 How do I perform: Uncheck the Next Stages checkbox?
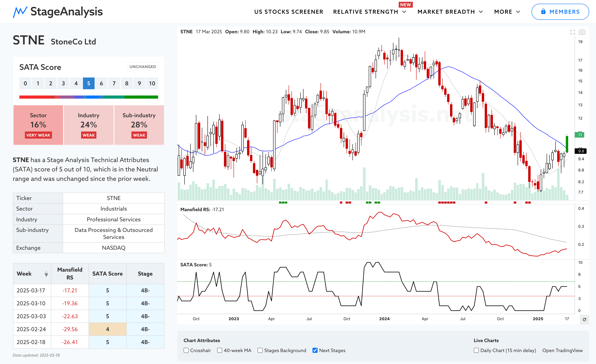pos(315,350)
